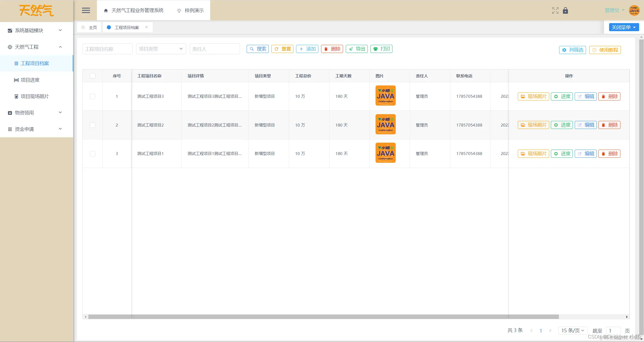Click the hamburger menu collapse icon
This screenshot has height=342, width=644.
[86, 10]
